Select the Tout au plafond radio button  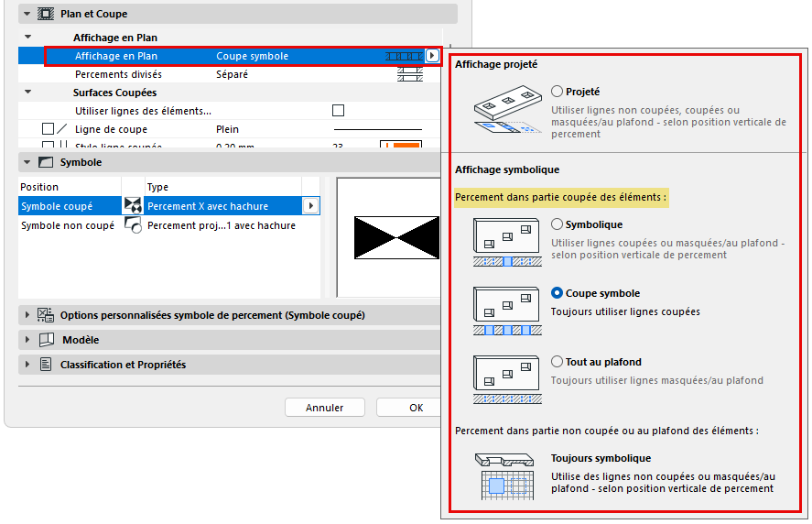(x=557, y=361)
